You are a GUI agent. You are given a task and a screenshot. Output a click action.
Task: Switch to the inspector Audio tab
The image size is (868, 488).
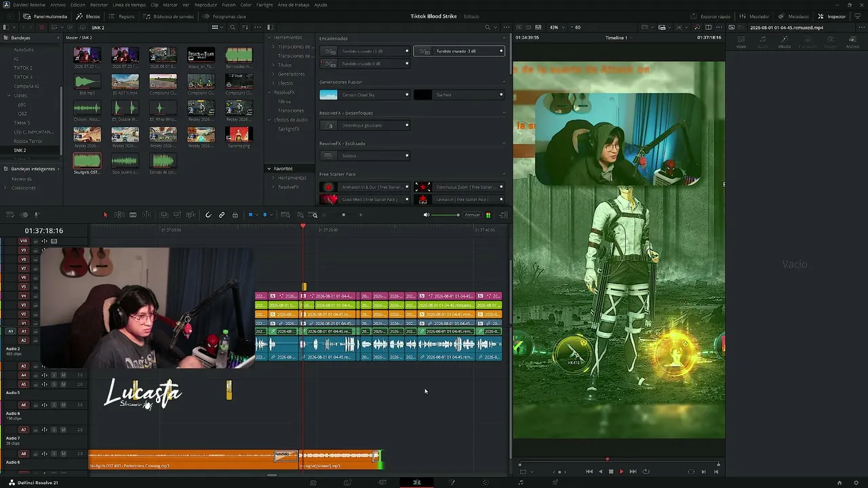[763, 41]
